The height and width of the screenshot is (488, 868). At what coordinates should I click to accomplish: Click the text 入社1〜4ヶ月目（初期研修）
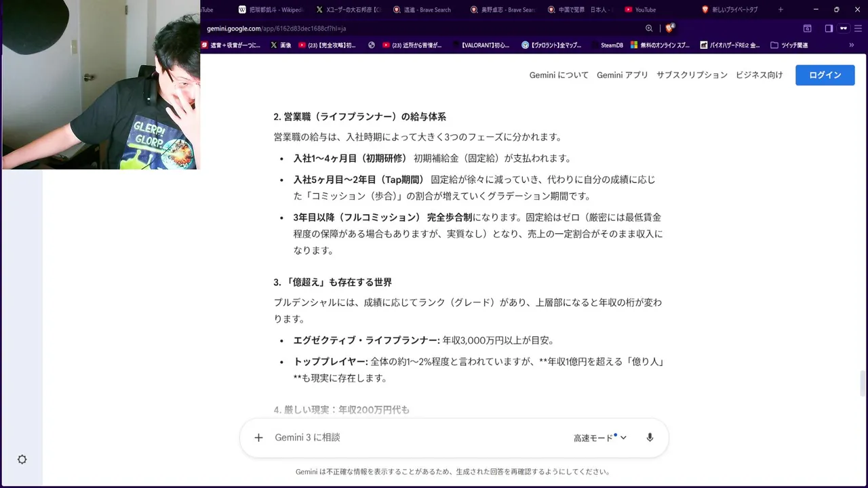[x=350, y=158]
